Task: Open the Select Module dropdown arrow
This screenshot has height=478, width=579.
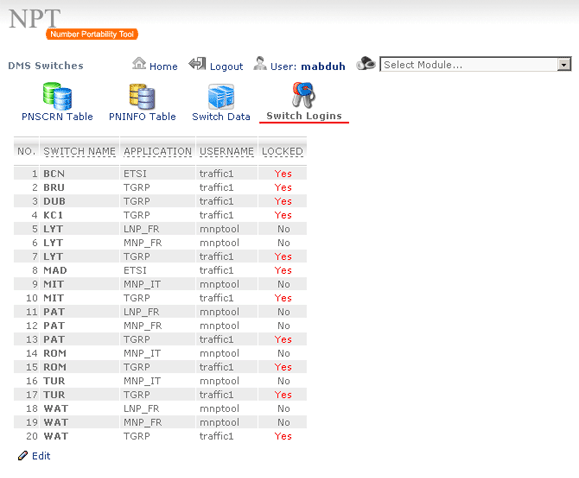Action: (x=563, y=65)
